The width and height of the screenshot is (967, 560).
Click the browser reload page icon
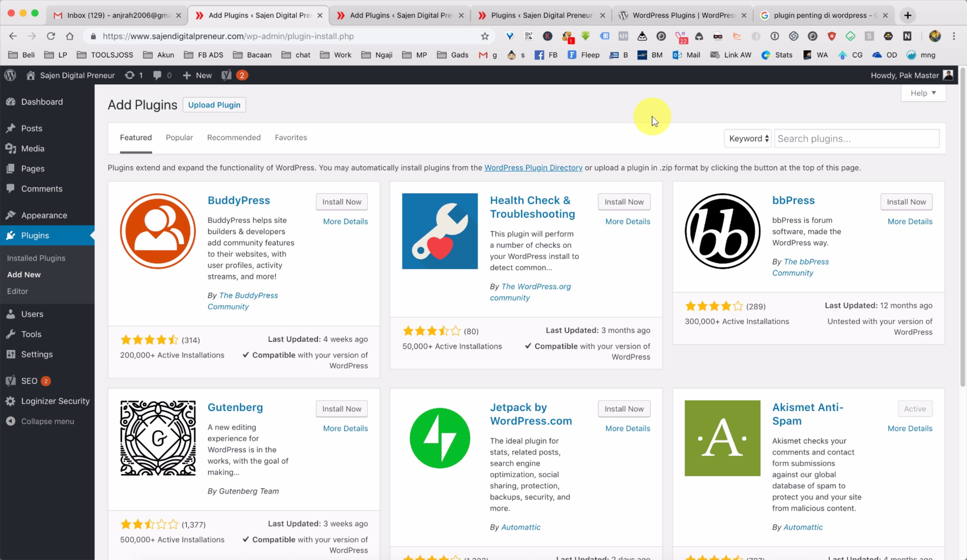click(x=51, y=36)
